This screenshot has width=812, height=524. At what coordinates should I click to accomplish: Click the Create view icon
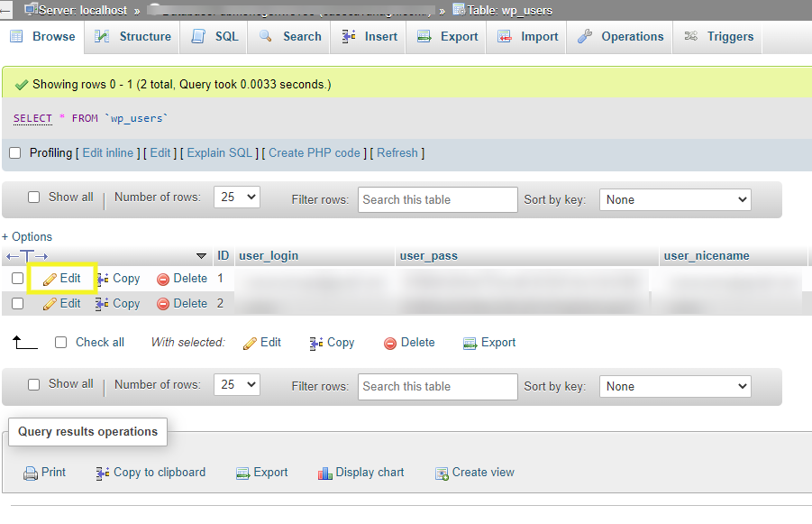click(442, 473)
